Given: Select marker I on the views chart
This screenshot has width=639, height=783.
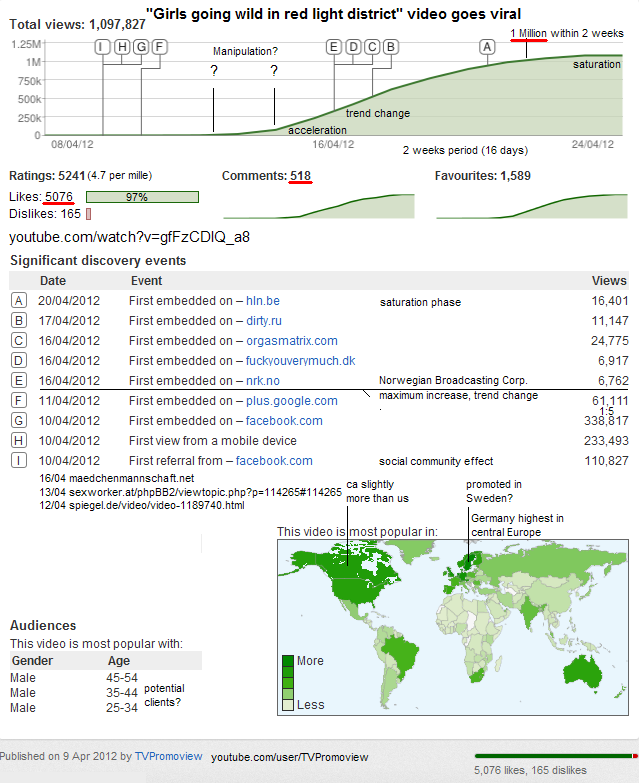Looking at the screenshot, I should 103,47.
